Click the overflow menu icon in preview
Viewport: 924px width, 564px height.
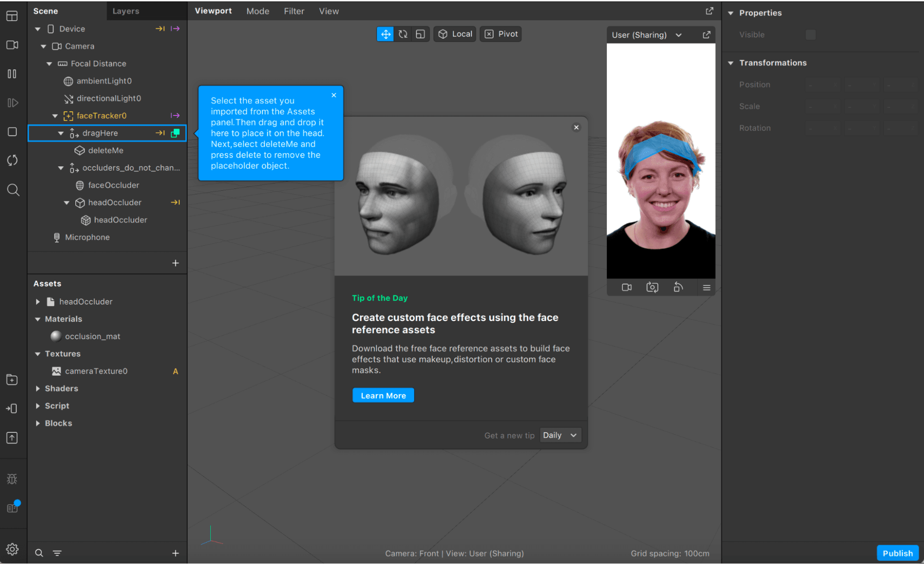click(706, 287)
